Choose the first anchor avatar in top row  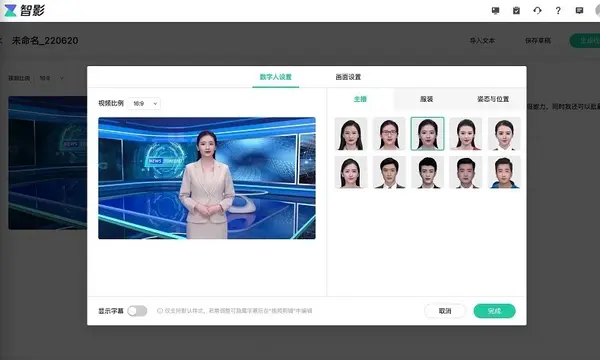pos(351,134)
